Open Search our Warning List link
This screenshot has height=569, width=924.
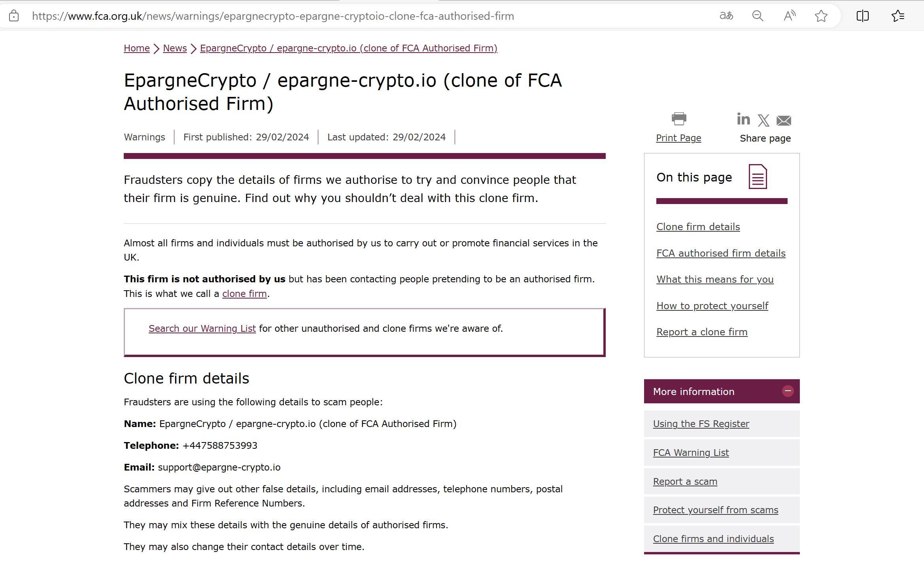(202, 329)
